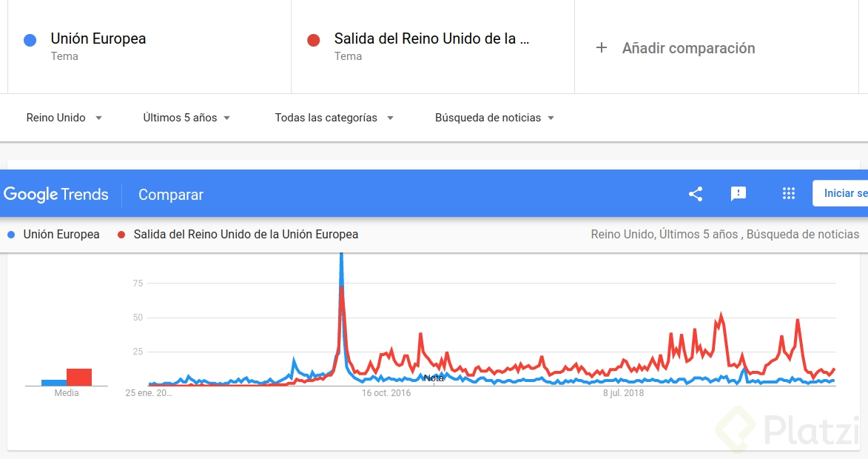
Task: Click the Google Trends logo
Action: 56,195
